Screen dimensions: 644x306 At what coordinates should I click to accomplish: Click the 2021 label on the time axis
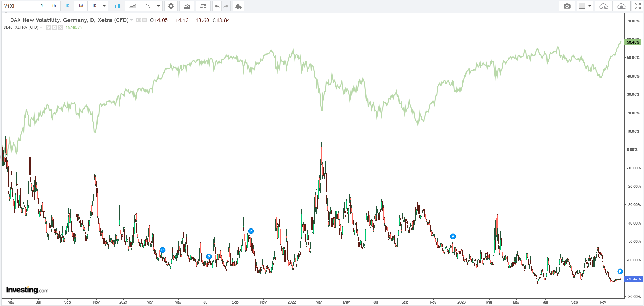pos(123,302)
